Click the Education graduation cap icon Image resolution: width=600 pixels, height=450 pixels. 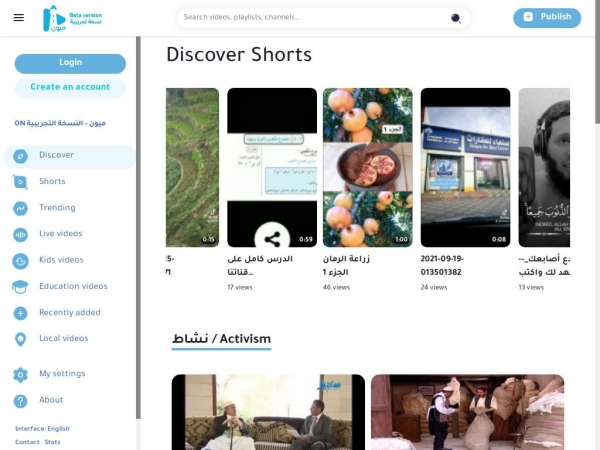(x=20, y=287)
